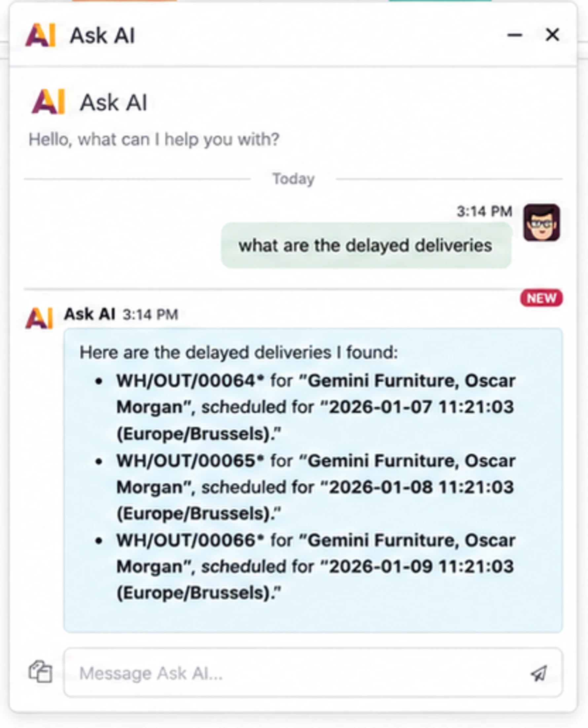Click the red NEW badge

point(541,298)
